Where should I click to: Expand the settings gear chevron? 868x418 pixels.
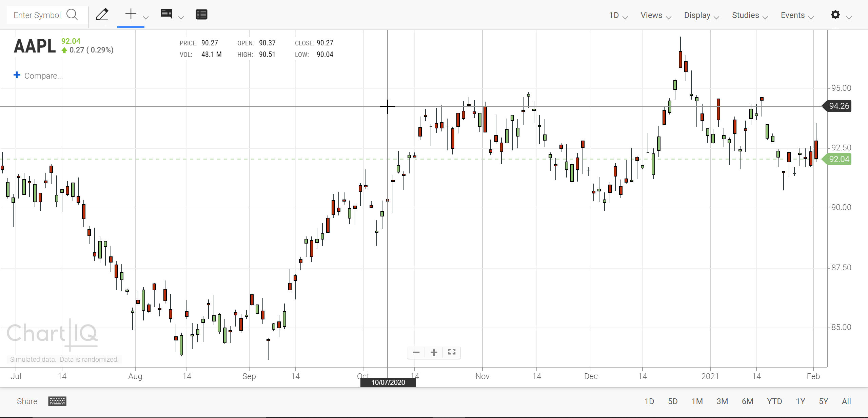coord(849,17)
